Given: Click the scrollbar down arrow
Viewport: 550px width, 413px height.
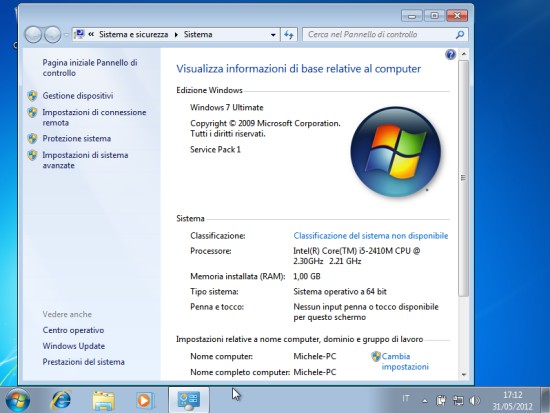Looking at the screenshot, I should click(x=464, y=375).
